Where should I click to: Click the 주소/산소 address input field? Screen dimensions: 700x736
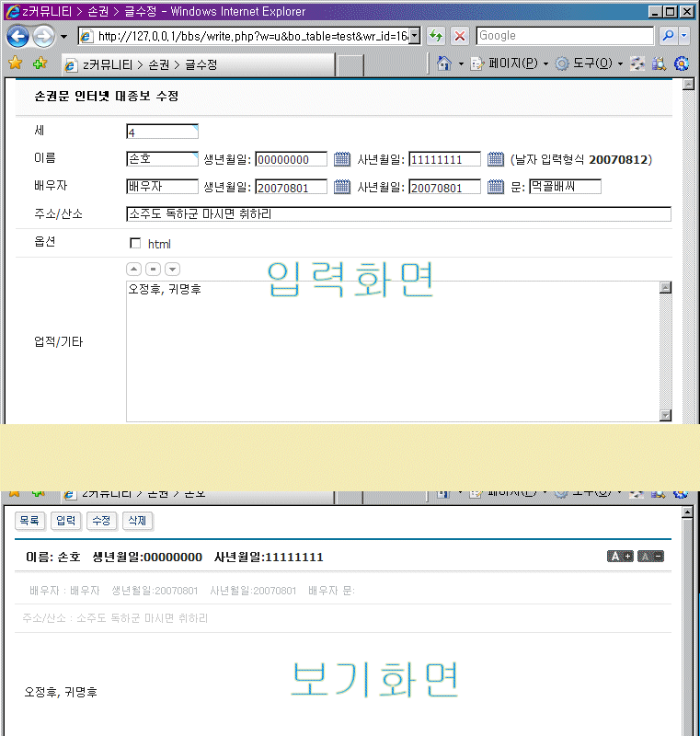point(399,214)
